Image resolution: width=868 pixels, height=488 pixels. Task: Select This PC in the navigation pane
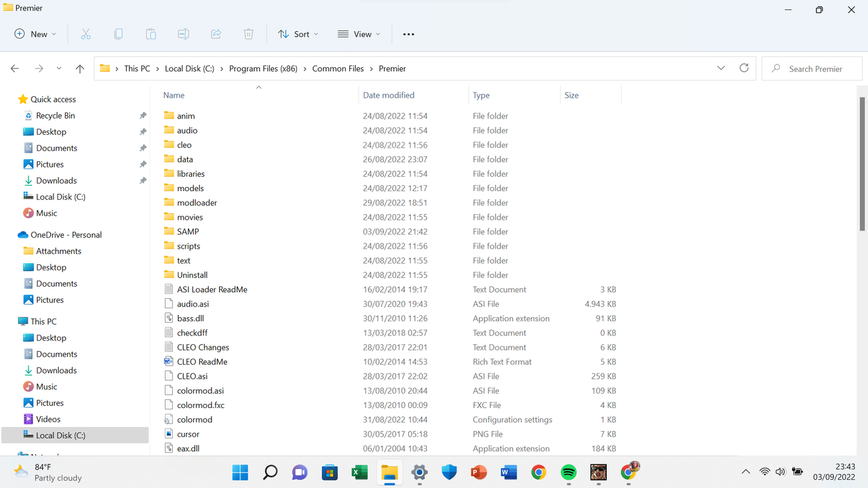click(x=43, y=322)
